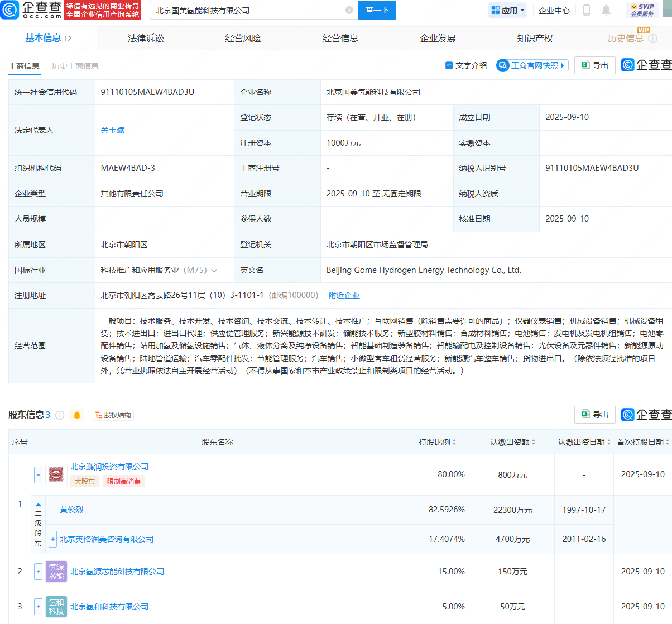This screenshot has width=672, height=624.
Task: Open legal representative 关玉斌 link
Action: (112, 130)
